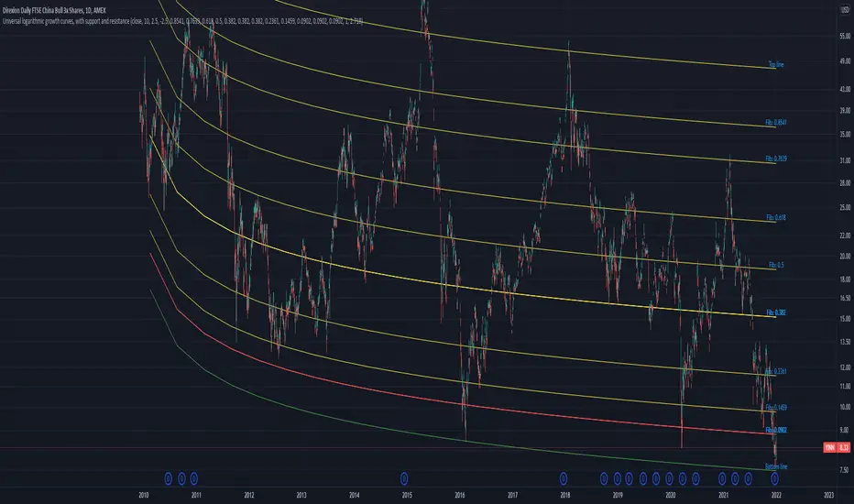Click the Fib: 0.0902 curve label
The height and width of the screenshot is (504, 854).
[x=775, y=430]
